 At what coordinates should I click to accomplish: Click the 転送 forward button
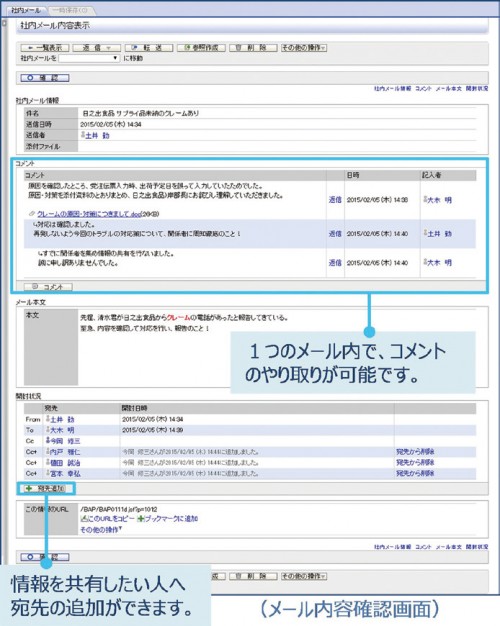149,48
